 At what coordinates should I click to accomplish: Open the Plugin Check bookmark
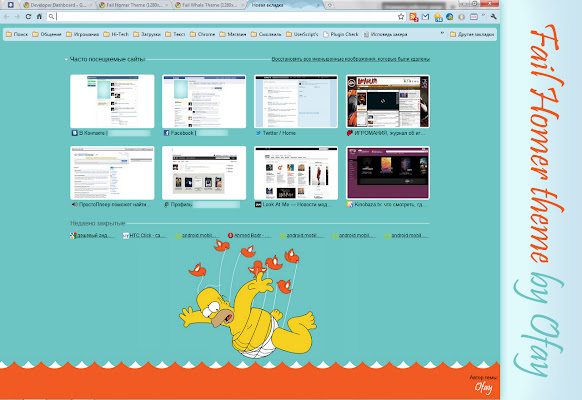coord(341,34)
